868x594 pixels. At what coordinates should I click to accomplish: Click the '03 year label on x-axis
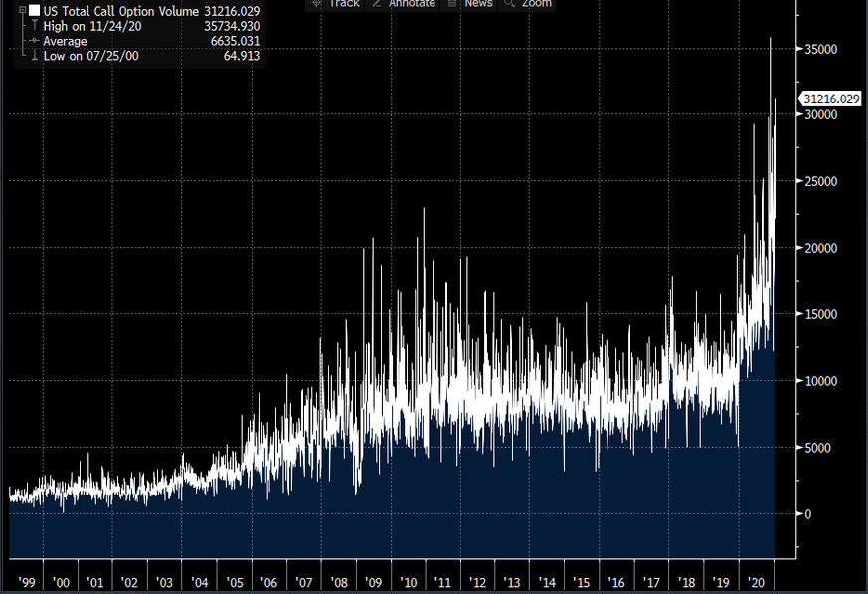[164, 583]
